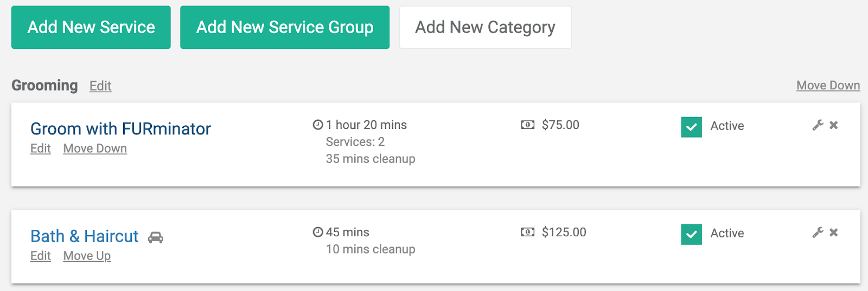
Task: Toggle the Active checkbox for Bath & Haircut
Action: [x=692, y=235]
